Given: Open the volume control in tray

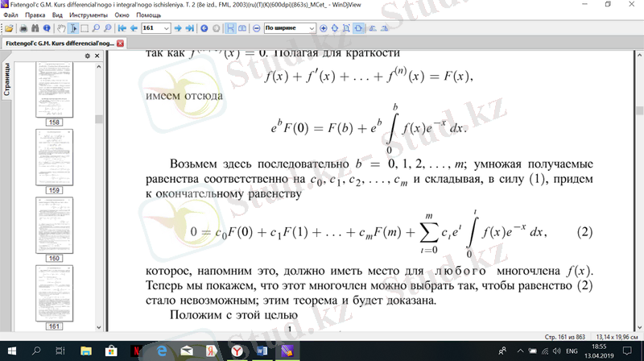Looking at the screenshot, I should point(557,351).
